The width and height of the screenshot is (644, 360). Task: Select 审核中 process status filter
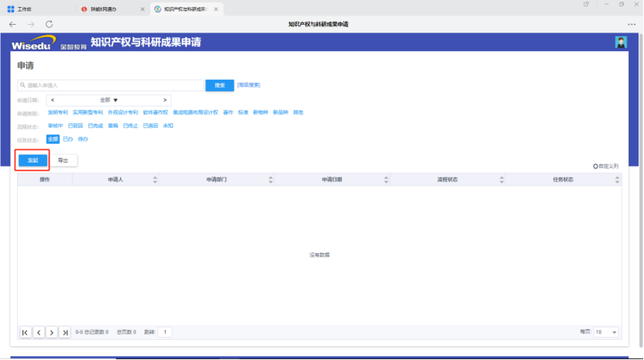(x=55, y=125)
